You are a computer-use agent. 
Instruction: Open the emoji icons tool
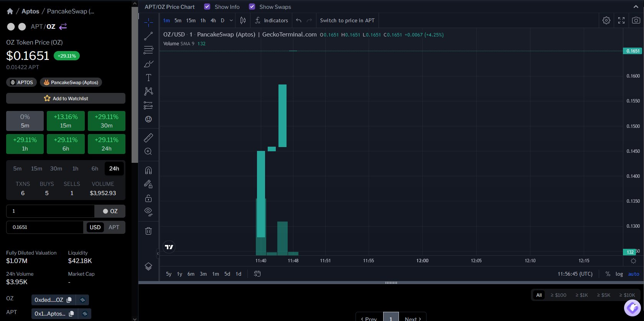pos(148,119)
